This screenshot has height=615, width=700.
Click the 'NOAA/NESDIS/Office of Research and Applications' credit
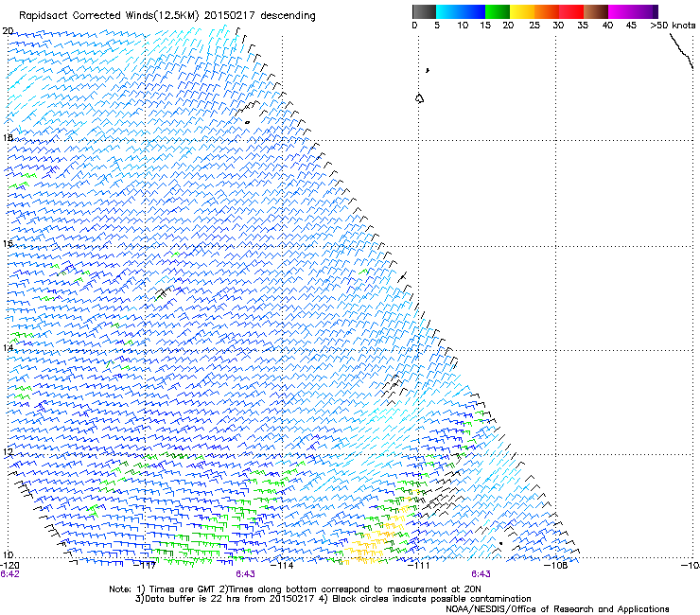(x=557, y=609)
